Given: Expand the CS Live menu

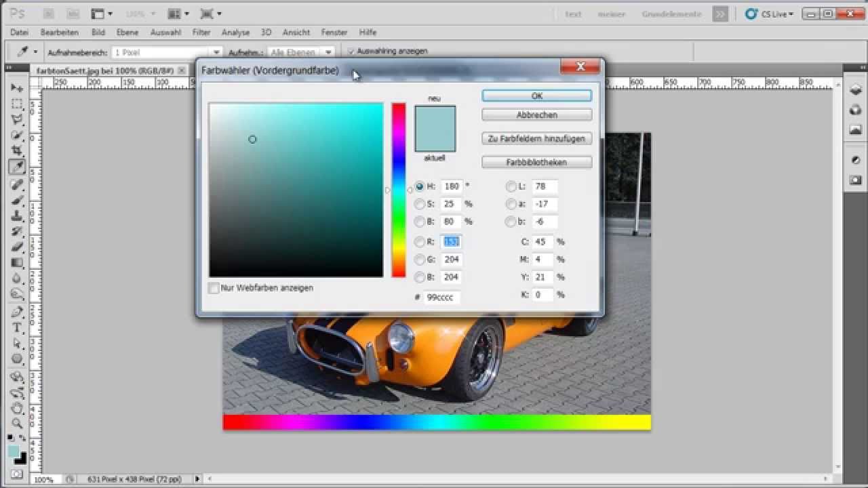Looking at the screenshot, I should [x=769, y=14].
